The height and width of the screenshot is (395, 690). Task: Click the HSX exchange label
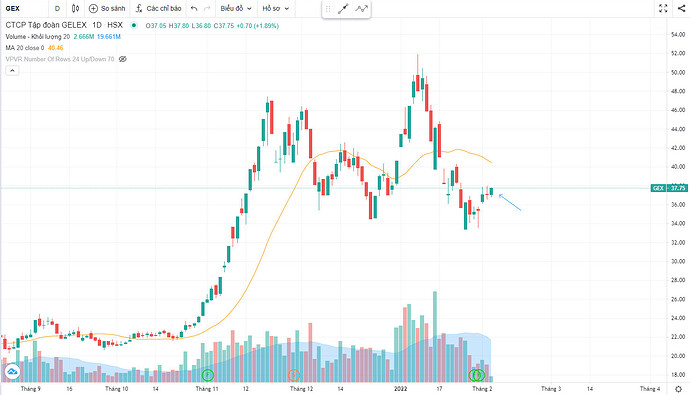click(115, 25)
